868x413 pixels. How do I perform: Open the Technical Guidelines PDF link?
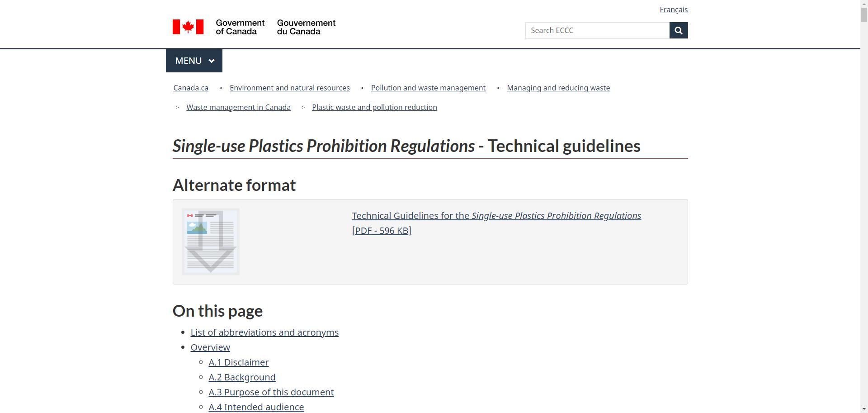click(496, 216)
